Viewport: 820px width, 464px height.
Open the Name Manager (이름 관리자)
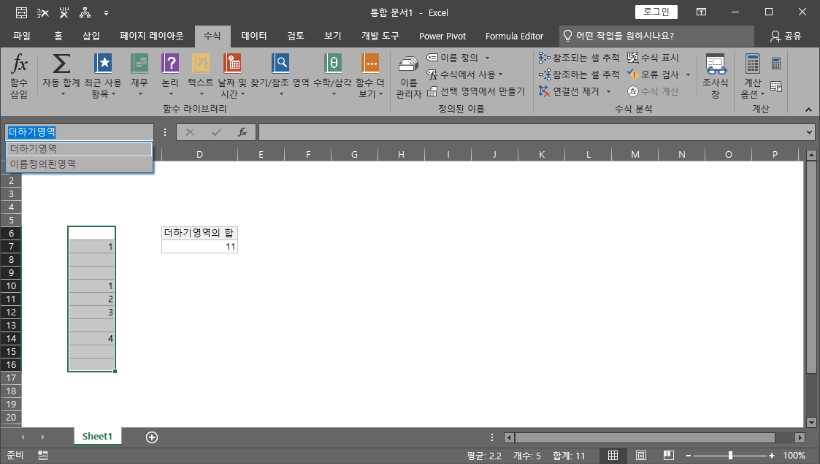coord(408,76)
